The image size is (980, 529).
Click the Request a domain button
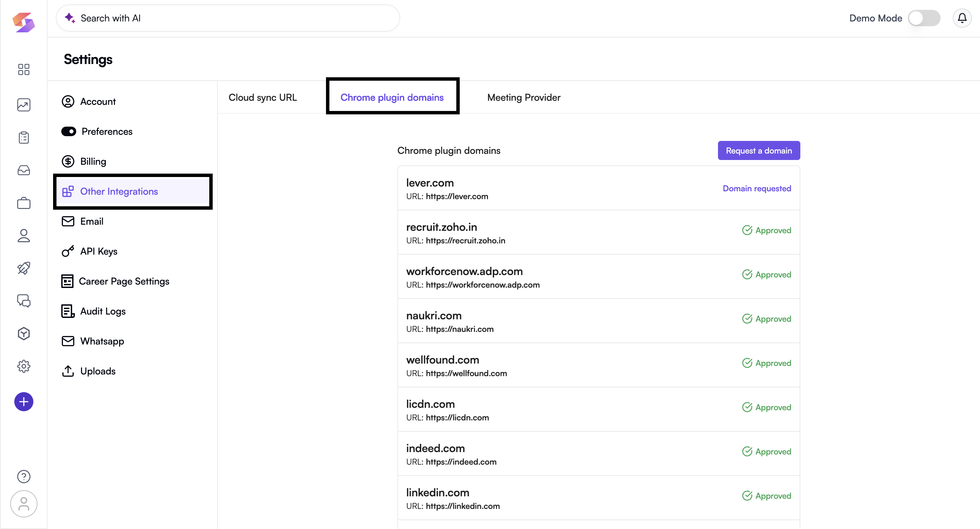(758, 151)
